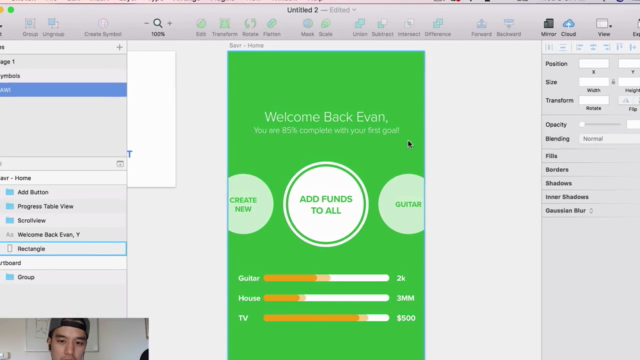Click the CREATE NEW circle
This screenshot has width=640, height=360.
(x=250, y=204)
